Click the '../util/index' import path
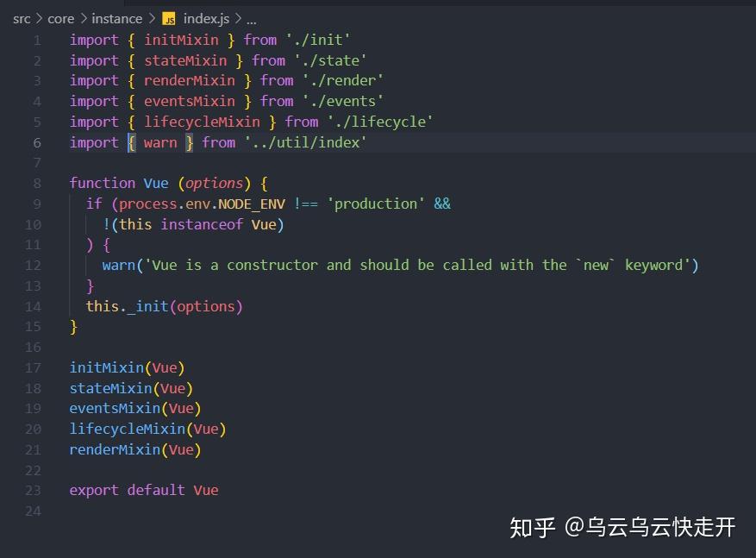Image resolution: width=756 pixels, height=558 pixels. [305, 142]
